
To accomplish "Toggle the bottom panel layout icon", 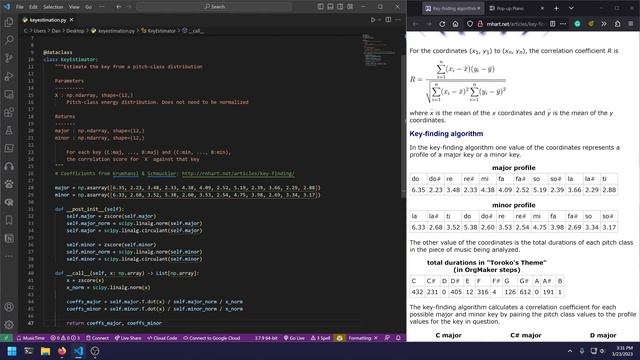I will pyautogui.click(x=330, y=7).
